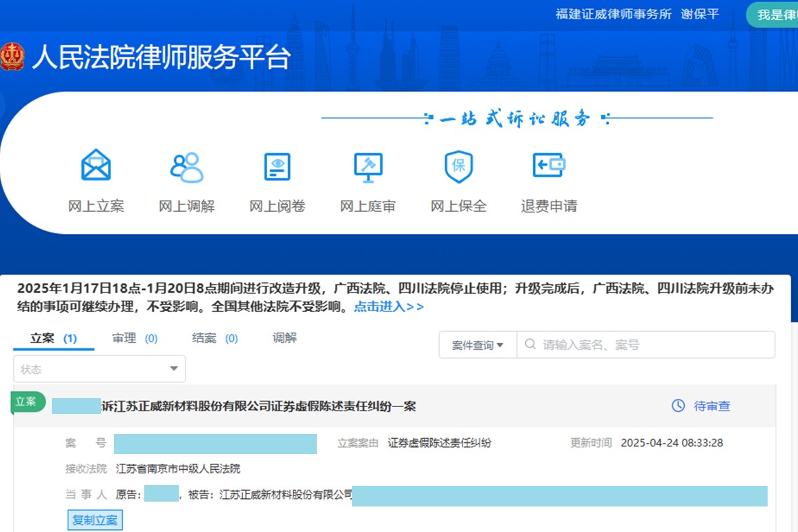Click the clock icon beside 待审查
Screen dimensions: 798x532
(678, 405)
